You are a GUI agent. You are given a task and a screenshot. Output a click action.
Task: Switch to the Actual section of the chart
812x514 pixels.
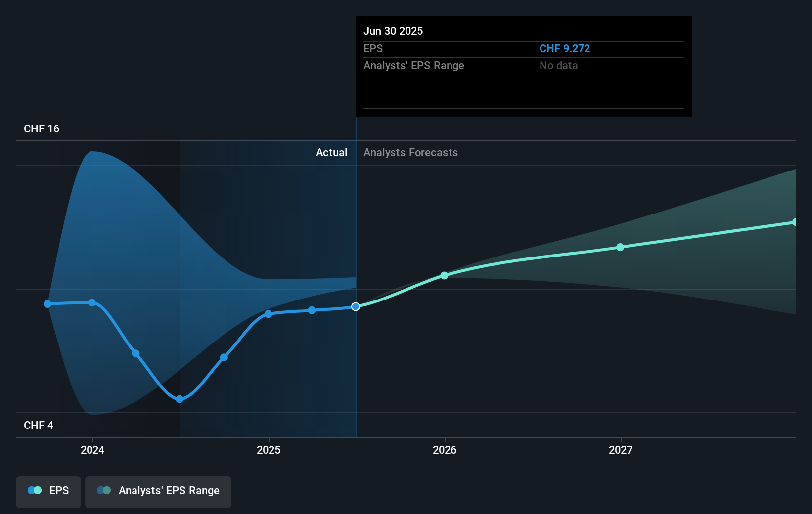(x=331, y=152)
